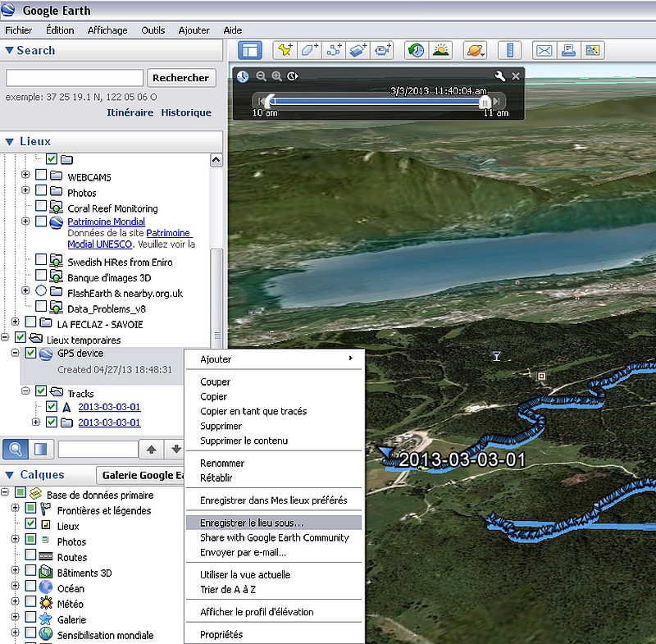Enable Bâtiments 3D layer

[x=30, y=570]
